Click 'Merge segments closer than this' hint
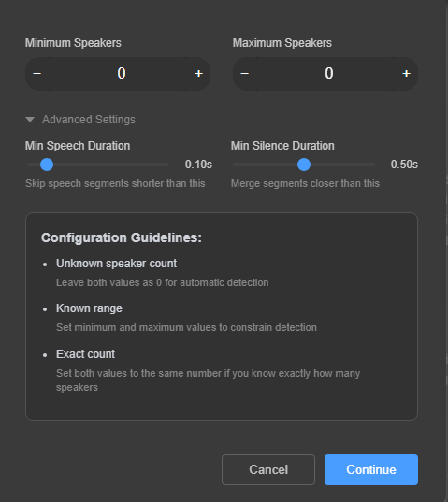 point(305,183)
